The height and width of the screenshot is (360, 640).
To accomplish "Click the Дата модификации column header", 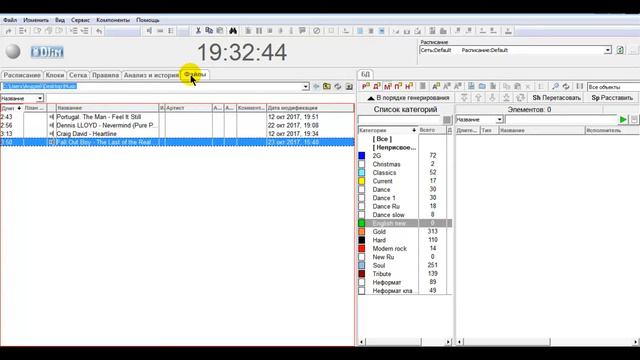I will click(x=310, y=108).
